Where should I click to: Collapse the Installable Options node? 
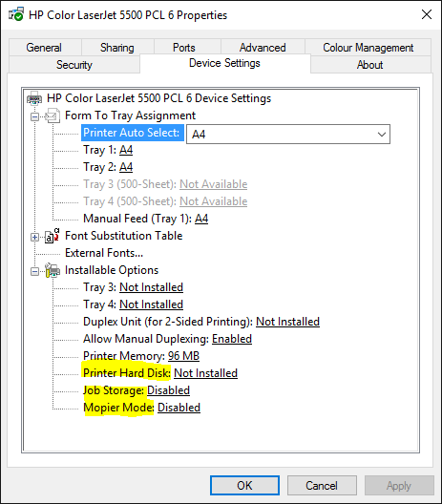point(34,272)
